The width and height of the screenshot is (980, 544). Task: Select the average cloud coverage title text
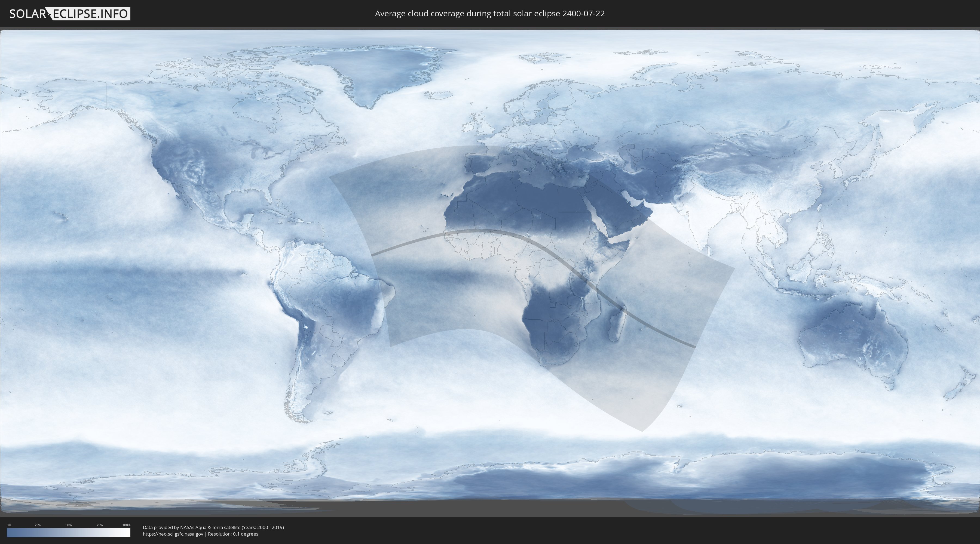coord(490,14)
